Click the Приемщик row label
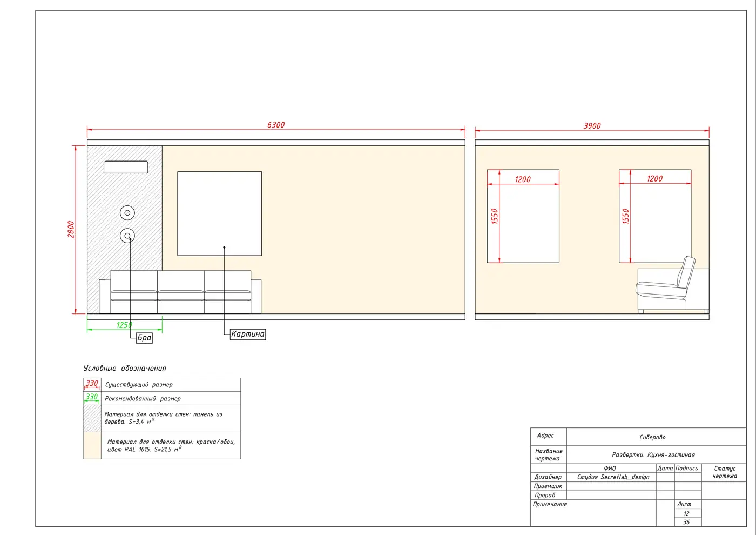 tap(548, 486)
